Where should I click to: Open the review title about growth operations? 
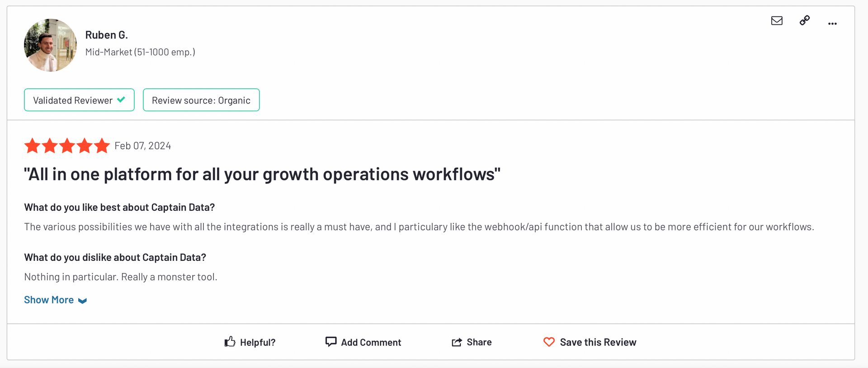coord(262,174)
